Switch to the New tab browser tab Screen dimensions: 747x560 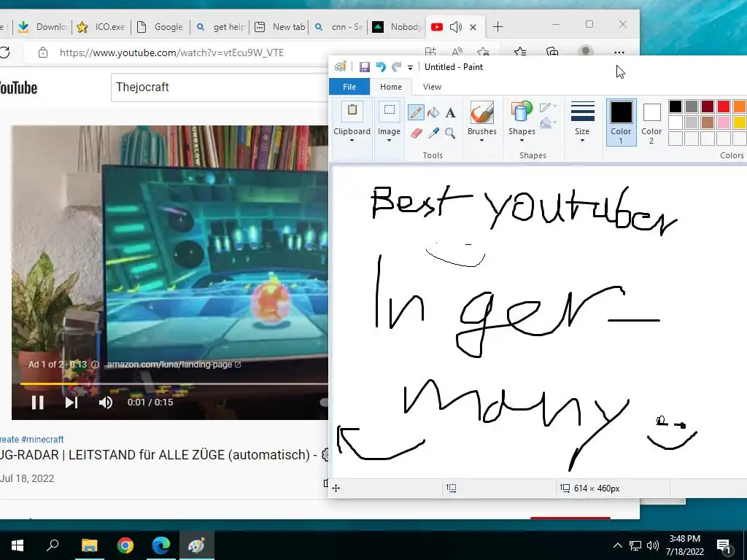[x=281, y=27]
